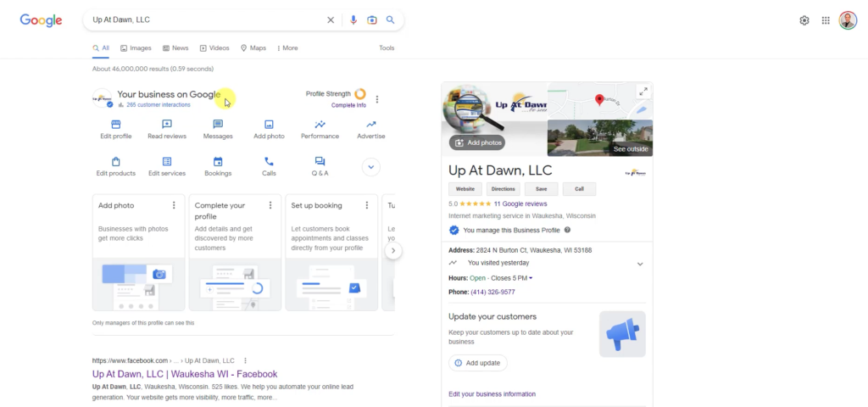868x407 pixels.
Task: Clear the search box with the X icon
Action: click(331, 20)
